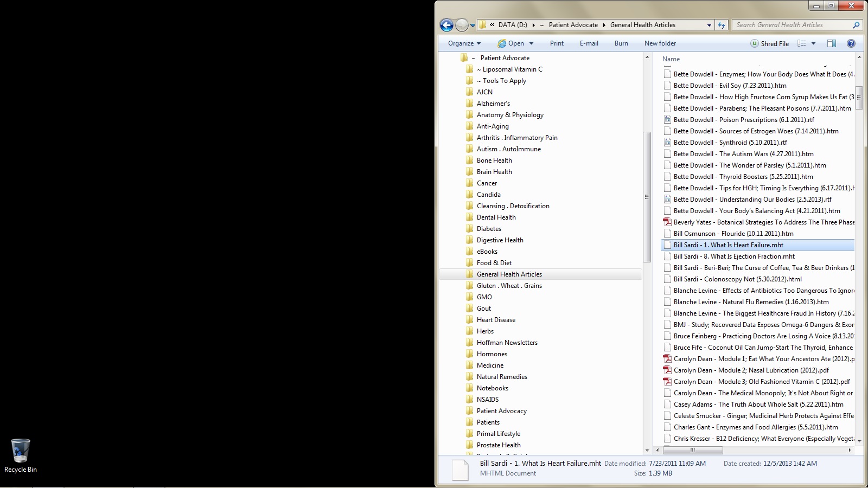
Task: Click the Back navigation arrow button
Action: (446, 25)
